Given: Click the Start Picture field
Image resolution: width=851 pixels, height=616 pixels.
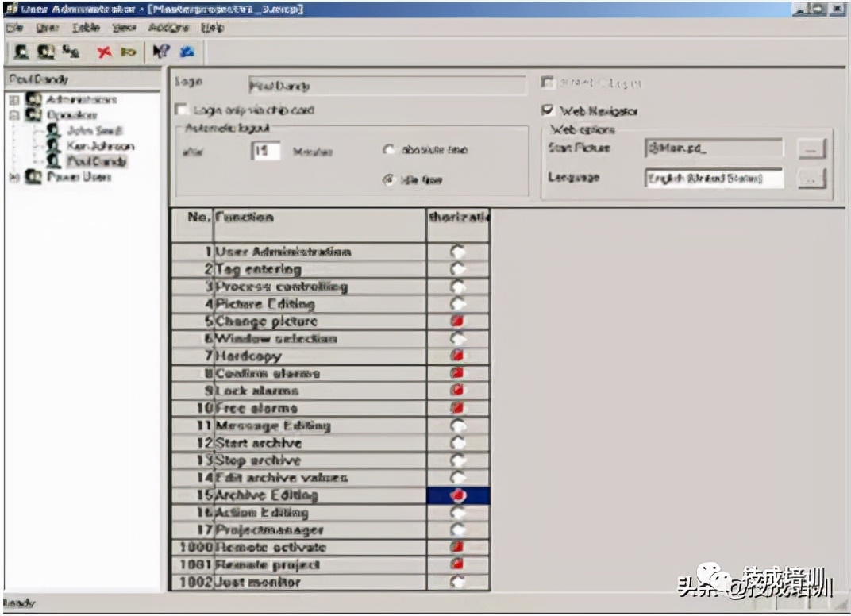Looking at the screenshot, I should click(x=714, y=148).
